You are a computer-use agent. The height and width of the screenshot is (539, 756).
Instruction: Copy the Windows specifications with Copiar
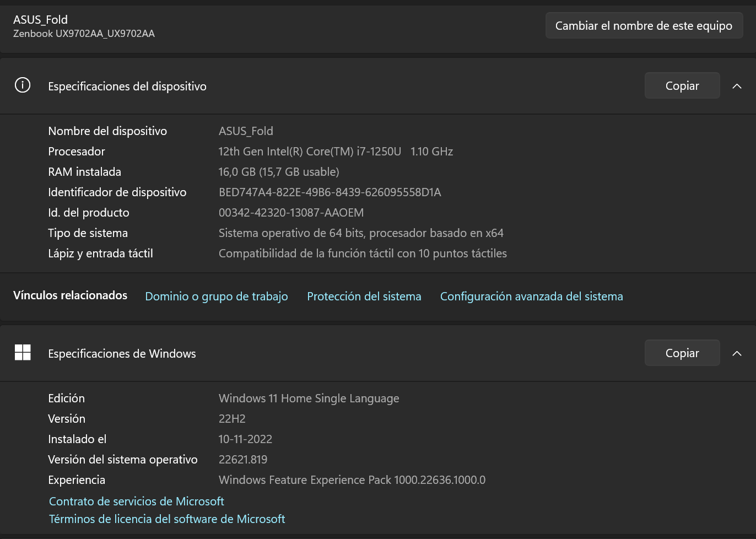[x=682, y=353]
